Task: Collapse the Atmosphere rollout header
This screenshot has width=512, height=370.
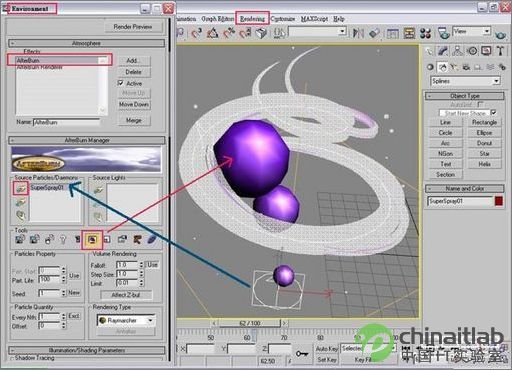Action: pyautogui.click(x=86, y=43)
